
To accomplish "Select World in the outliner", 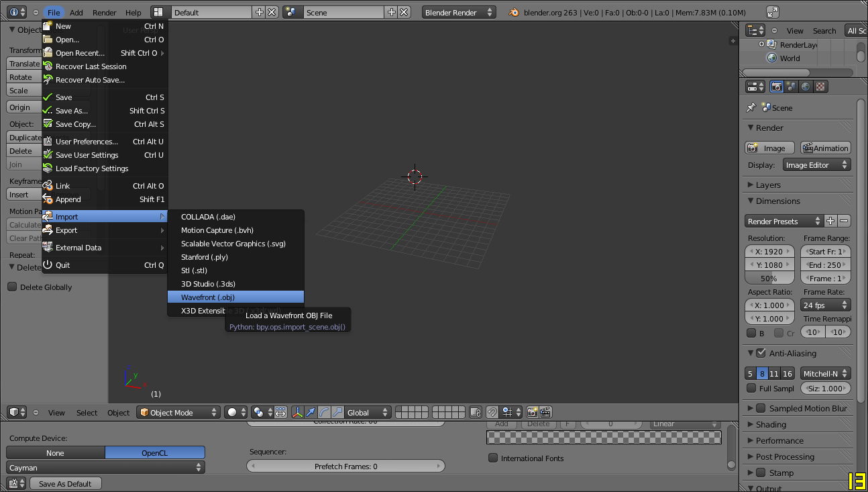I will 790,58.
